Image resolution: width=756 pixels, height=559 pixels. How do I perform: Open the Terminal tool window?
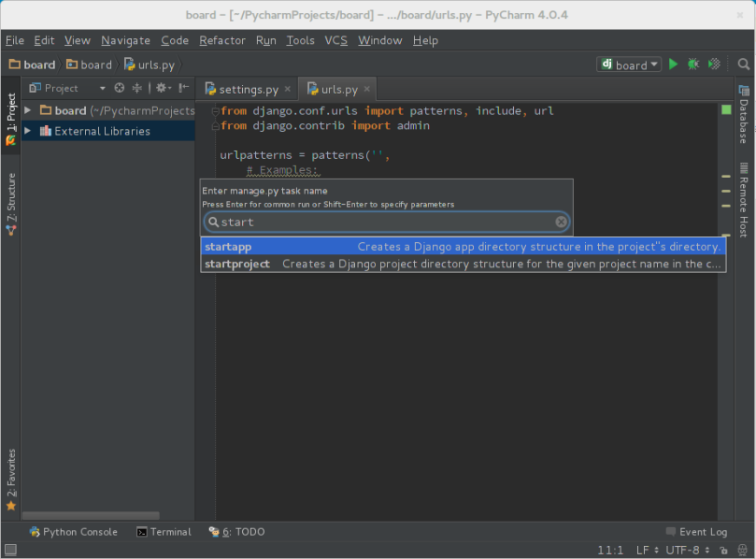click(x=164, y=532)
